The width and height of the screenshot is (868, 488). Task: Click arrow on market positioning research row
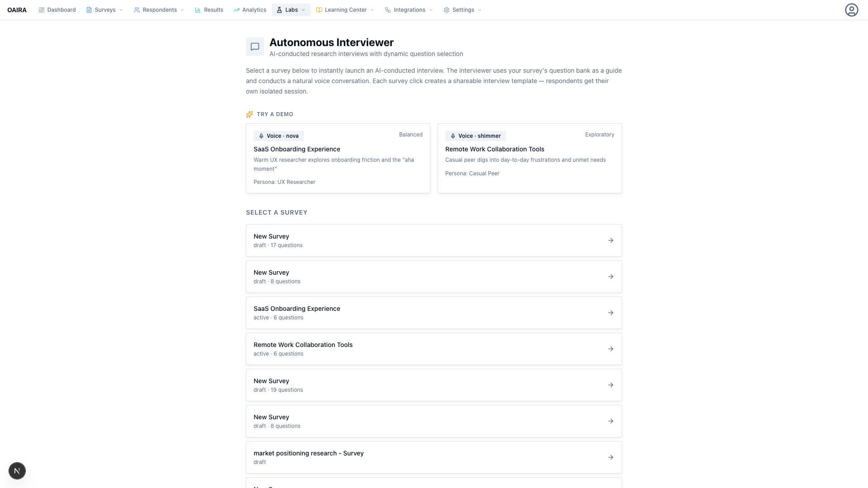611,457
